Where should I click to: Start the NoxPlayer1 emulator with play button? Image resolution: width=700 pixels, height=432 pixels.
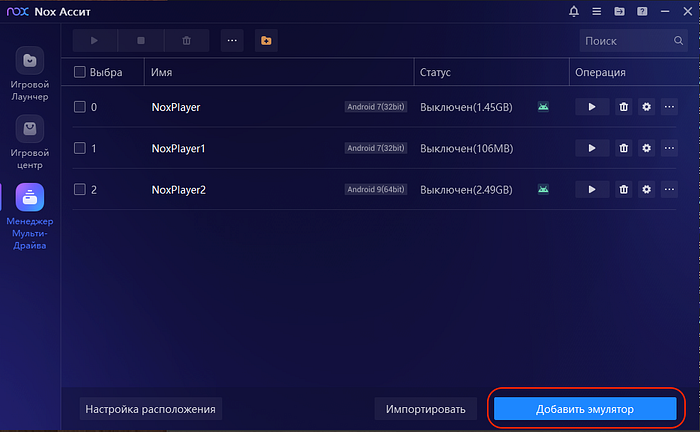pos(592,148)
